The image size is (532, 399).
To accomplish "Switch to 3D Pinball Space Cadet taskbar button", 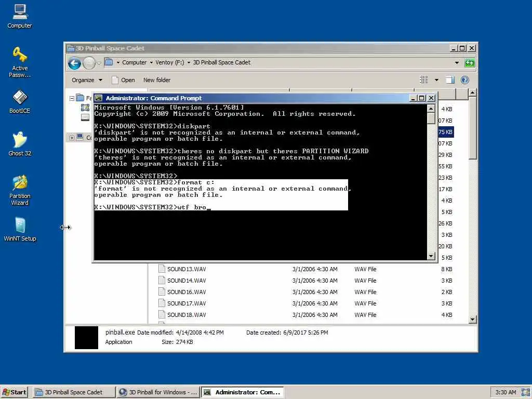I will pyautogui.click(x=74, y=392).
